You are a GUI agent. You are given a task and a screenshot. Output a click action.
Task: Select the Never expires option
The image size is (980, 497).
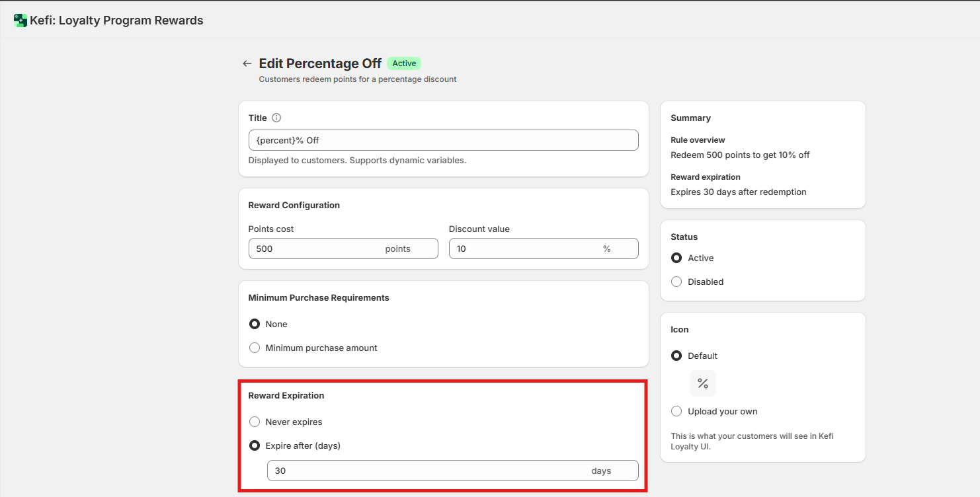(255, 422)
